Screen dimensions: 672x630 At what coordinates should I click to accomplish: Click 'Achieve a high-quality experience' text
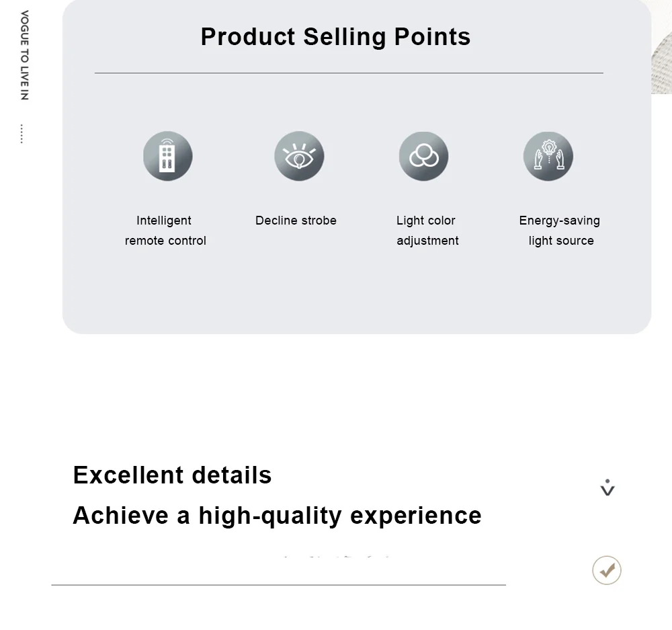point(278,516)
